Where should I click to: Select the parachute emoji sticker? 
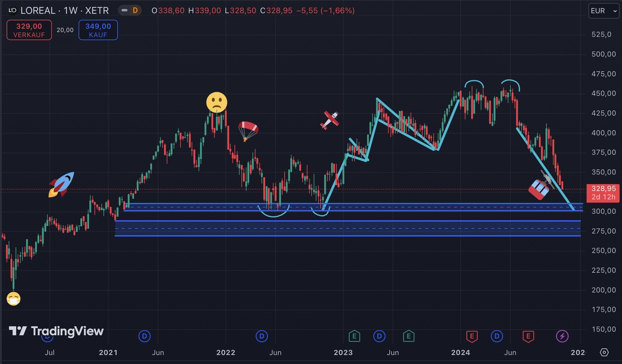tap(248, 131)
